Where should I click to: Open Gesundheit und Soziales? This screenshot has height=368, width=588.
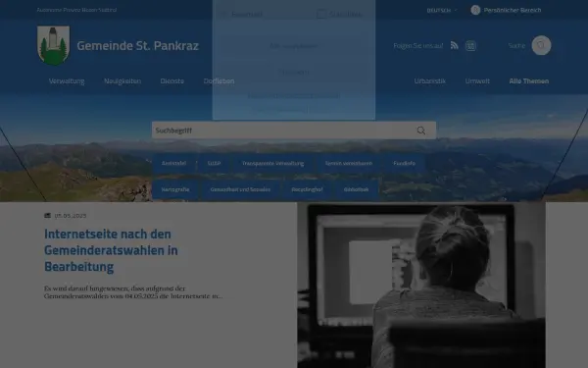click(x=240, y=189)
